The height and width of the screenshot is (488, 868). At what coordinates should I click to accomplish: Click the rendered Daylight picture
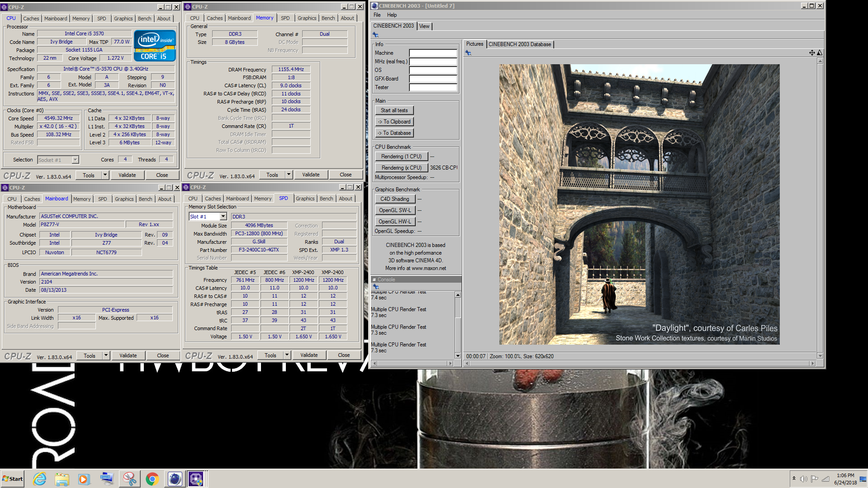tap(639, 204)
